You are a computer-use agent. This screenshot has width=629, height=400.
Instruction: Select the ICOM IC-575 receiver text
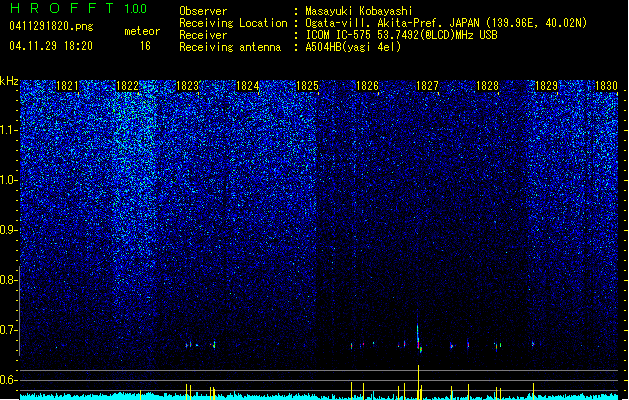pyautogui.click(x=402, y=35)
